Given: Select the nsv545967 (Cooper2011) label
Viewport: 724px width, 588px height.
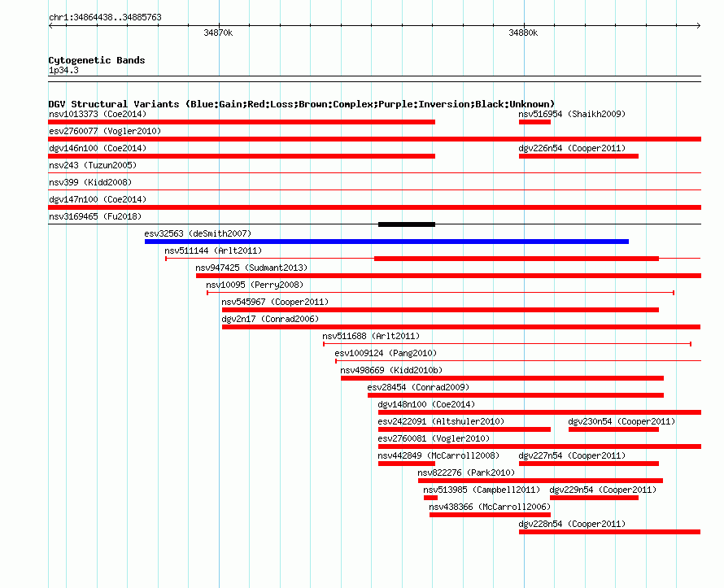Looking at the screenshot, I should 275,302.
